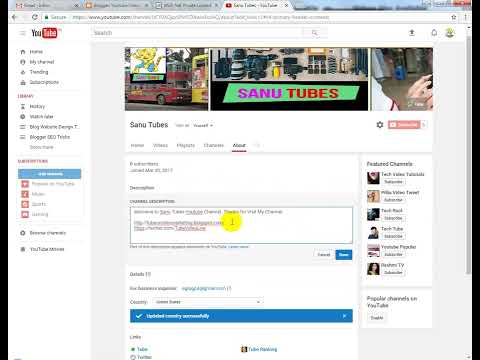Viewport: 480px width, 360px height.
Task: Click the browser address bar URL
Action: tap(201, 17)
